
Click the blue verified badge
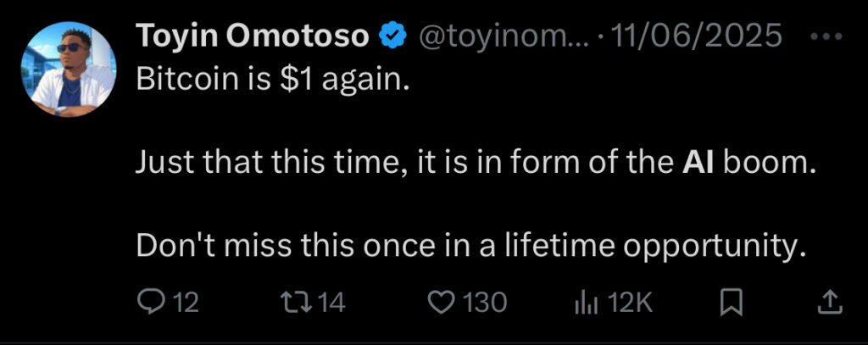click(x=390, y=36)
